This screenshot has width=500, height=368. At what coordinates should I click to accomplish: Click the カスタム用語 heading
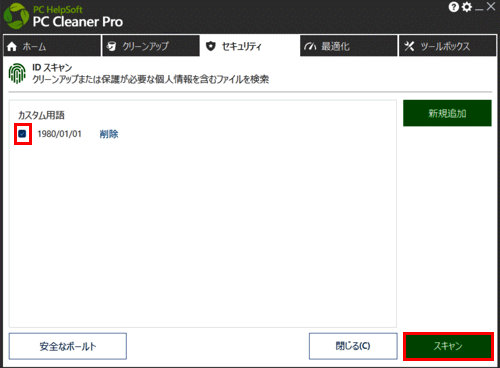41,115
